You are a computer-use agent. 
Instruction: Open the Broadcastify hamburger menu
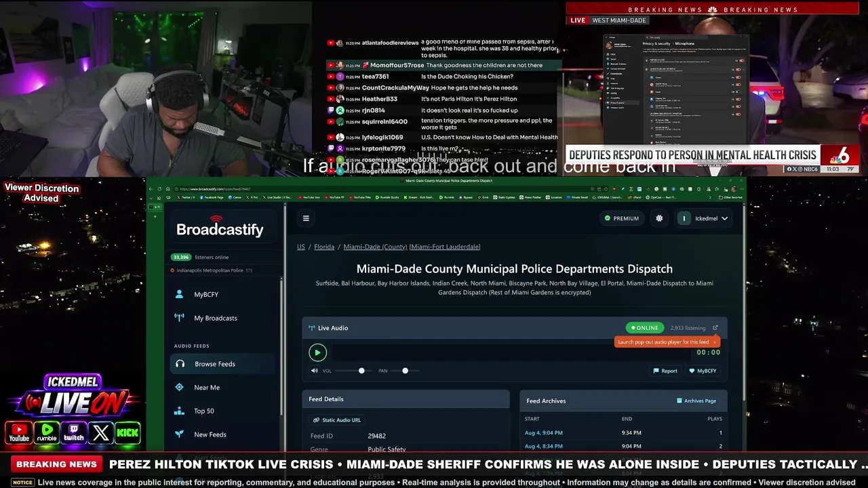coord(306,218)
